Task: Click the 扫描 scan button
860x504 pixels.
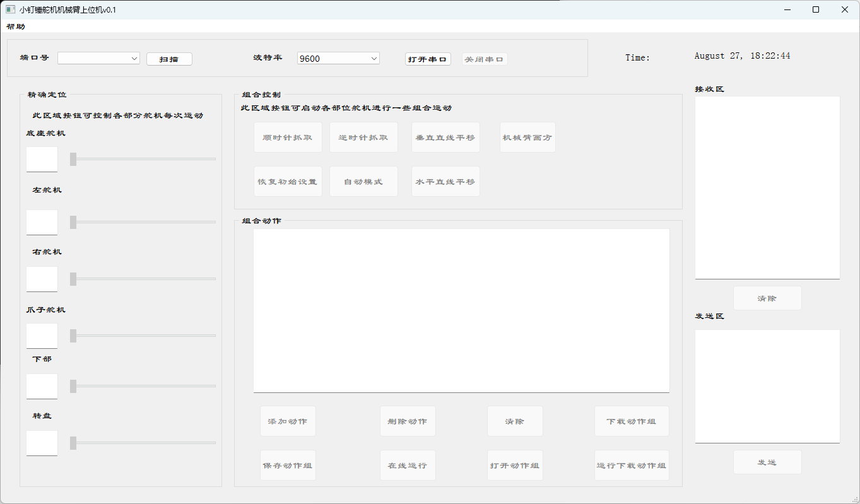Action: click(169, 59)
